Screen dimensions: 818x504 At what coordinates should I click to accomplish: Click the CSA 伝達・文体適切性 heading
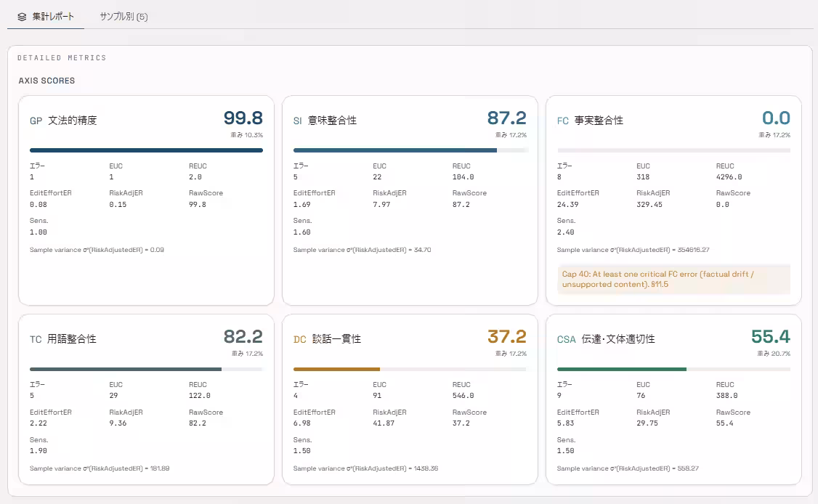[606, 339]
